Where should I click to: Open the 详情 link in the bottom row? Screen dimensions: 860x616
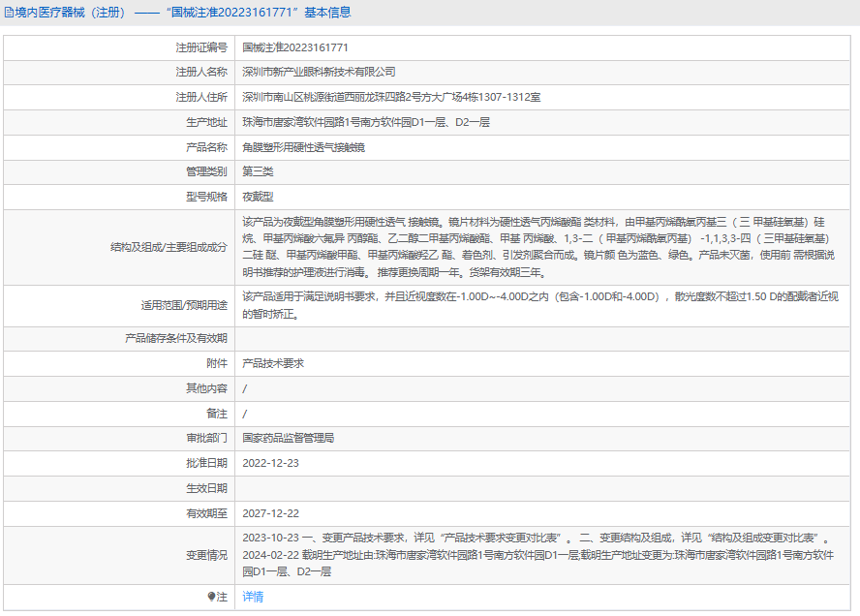coord(252,598)
